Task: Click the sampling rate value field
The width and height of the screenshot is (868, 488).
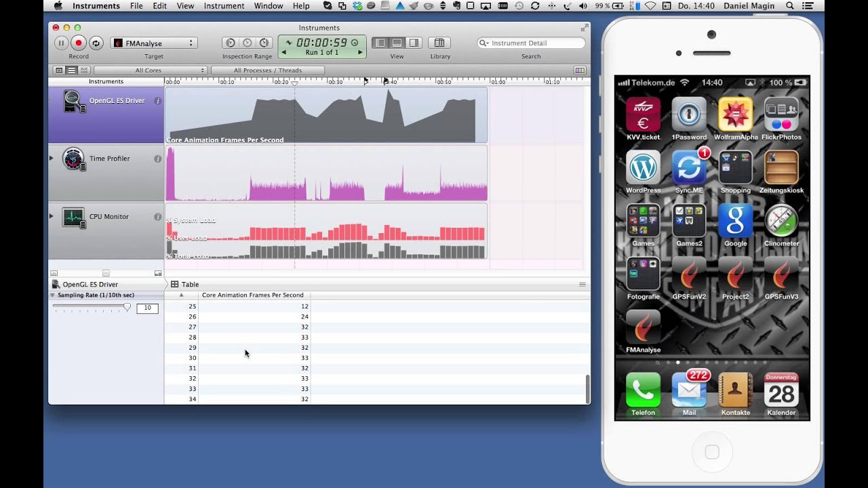Action: pyautogui.click(x=147, y=308)
